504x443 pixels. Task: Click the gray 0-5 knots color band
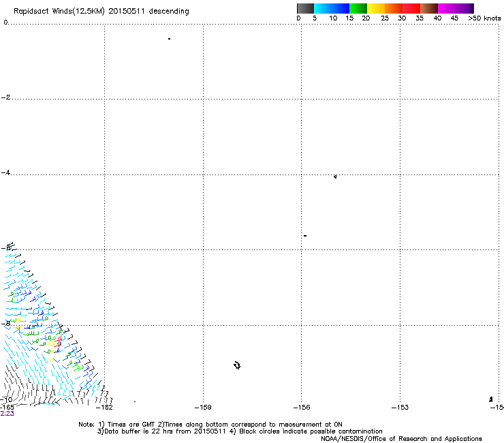point(305,8)
